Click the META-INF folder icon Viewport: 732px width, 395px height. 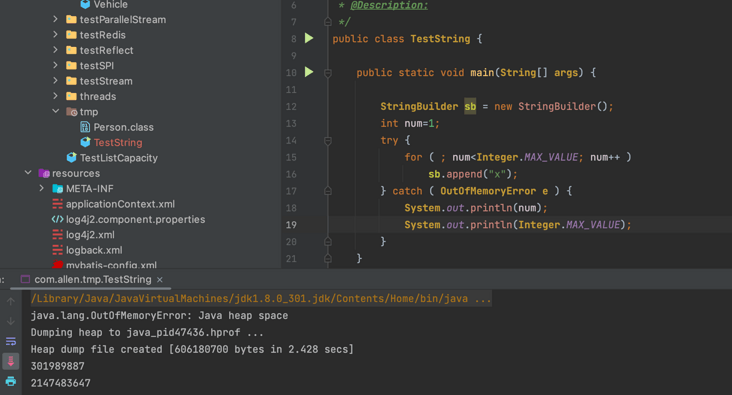58,189
